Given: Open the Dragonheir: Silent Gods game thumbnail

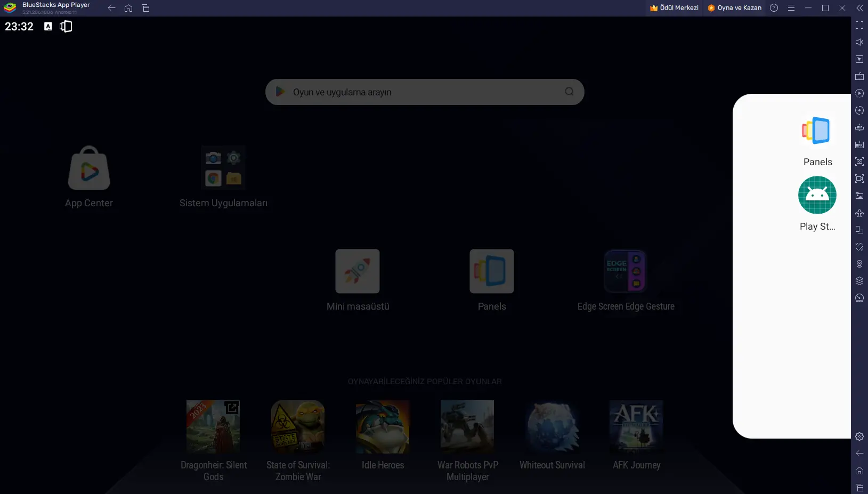Looking at the screenshot, I should tap(213, 427).
